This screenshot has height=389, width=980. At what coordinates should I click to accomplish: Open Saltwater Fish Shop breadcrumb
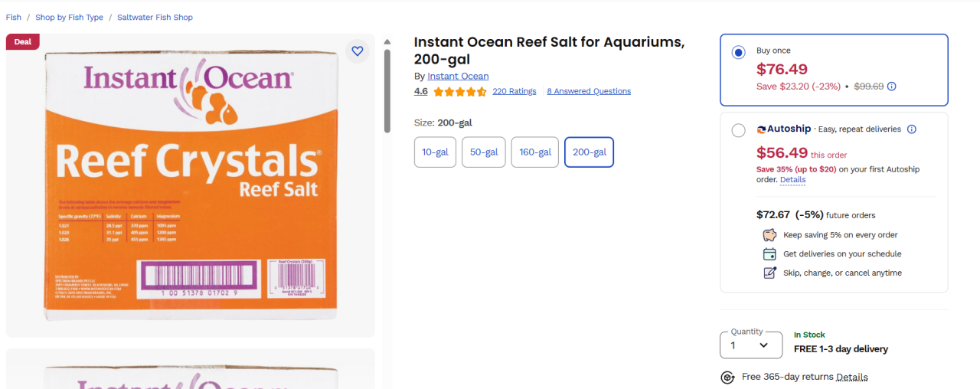tap(155, 18)
